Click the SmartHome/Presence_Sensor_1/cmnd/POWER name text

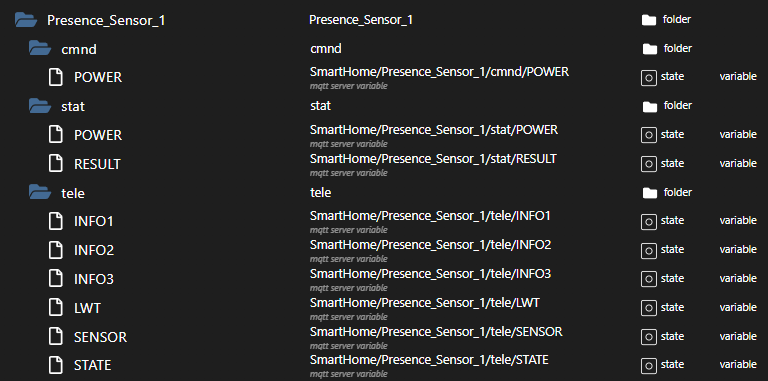(439, 72)
